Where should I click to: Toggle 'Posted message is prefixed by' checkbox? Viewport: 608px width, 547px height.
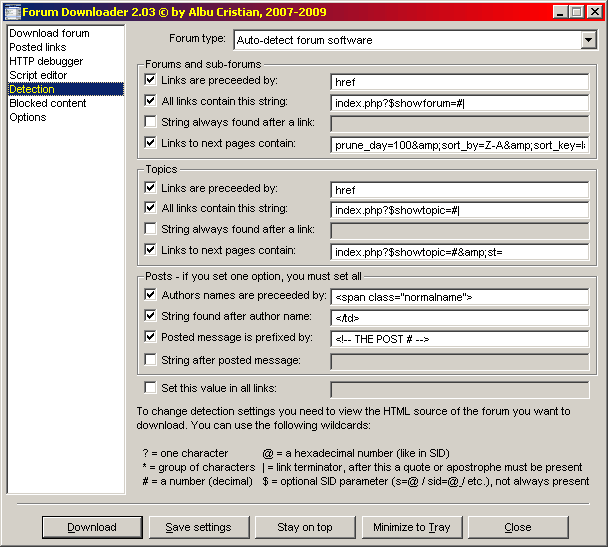pyautogui.click(x=150, y=336)
